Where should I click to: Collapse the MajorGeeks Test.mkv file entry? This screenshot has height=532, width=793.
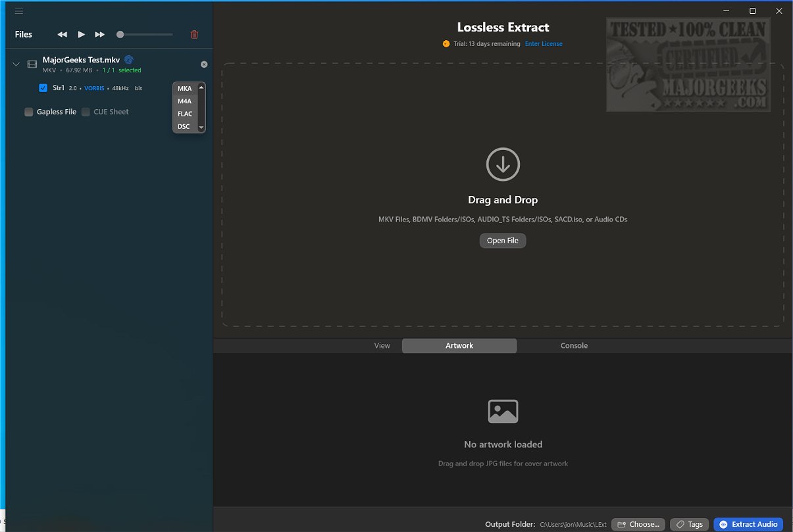(x=16, y=64)
